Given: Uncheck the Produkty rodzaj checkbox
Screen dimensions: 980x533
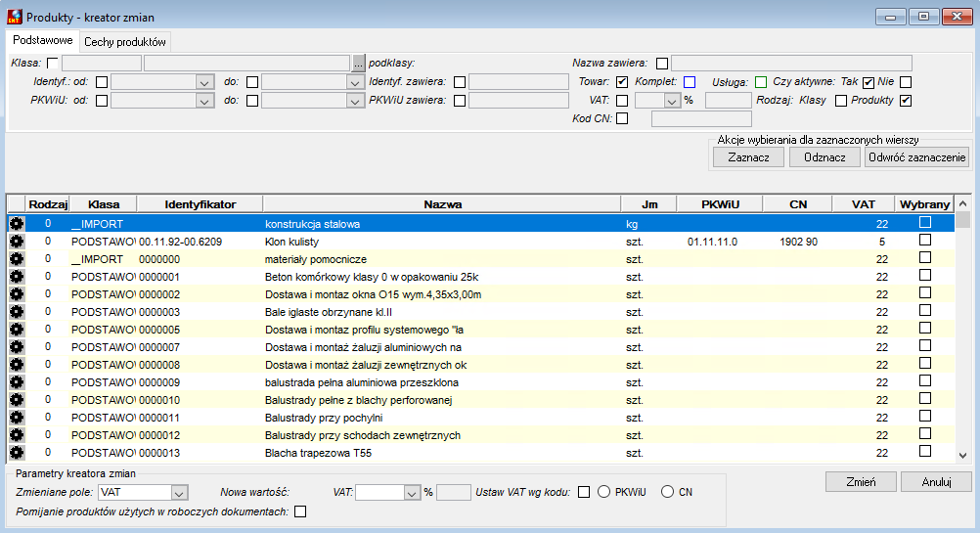Looking at the screenshot, I should 906,101.
